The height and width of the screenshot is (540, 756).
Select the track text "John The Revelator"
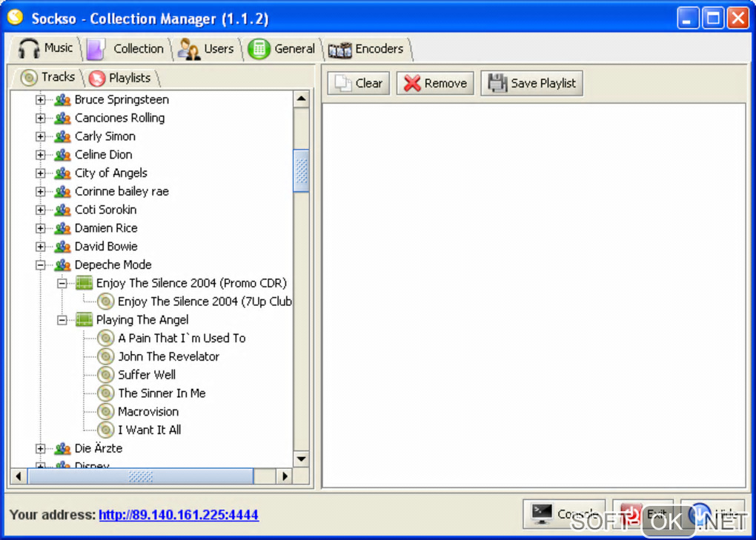click(169, 356)
